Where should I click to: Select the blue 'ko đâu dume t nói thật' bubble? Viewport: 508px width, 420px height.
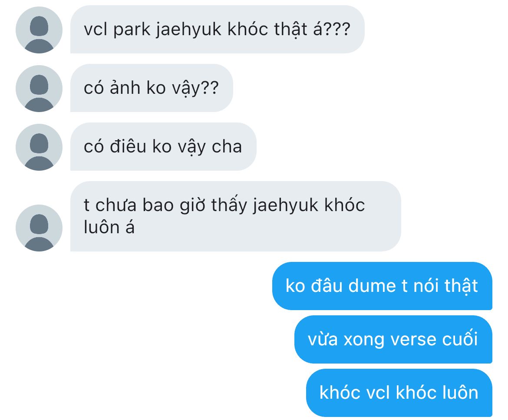382,286
